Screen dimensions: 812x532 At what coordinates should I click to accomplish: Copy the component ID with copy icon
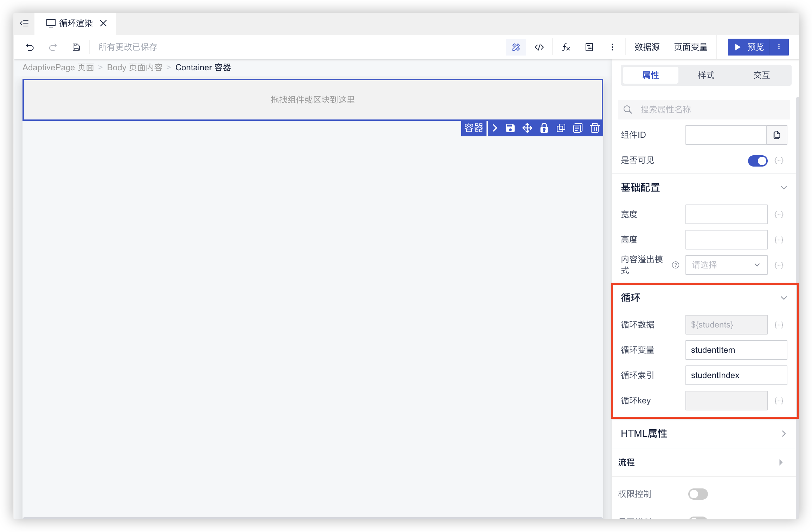point(776,135)
